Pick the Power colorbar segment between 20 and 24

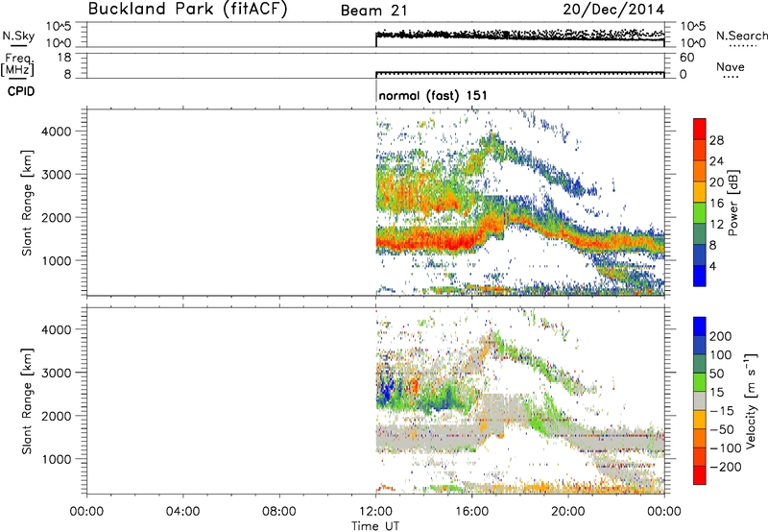point(700,171)
